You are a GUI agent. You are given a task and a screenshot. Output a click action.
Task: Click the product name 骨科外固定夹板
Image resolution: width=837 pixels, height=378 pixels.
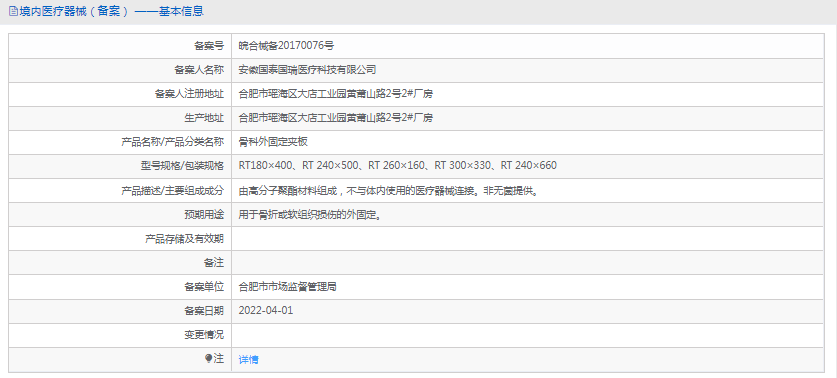[273, 141]
